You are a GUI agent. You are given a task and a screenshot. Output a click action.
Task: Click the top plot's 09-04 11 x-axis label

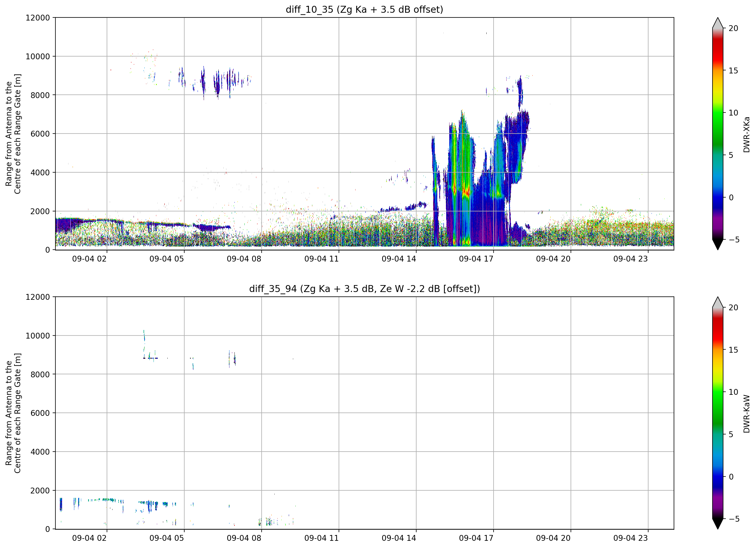tap(321, 259)
